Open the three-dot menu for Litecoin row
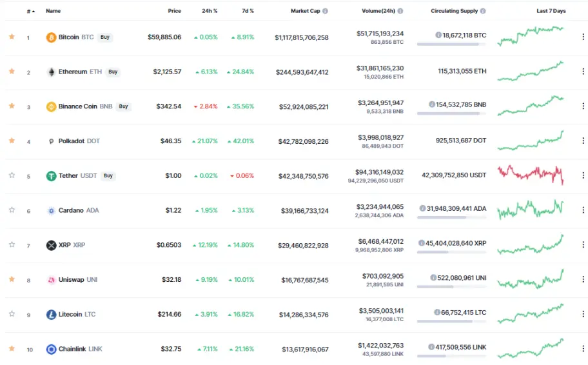The image size is (588, 365). pyautogui.click(x=583, y=313)
